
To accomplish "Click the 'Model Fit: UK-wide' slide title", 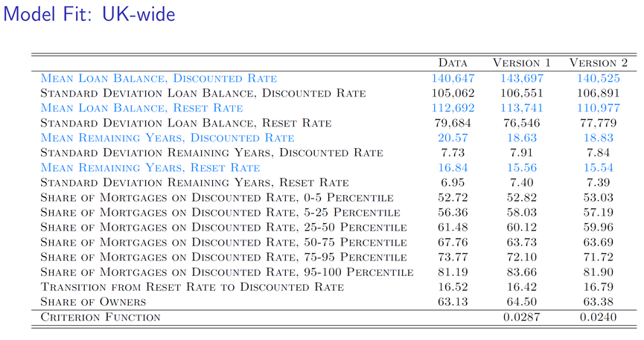I will (x=90, y=13).
